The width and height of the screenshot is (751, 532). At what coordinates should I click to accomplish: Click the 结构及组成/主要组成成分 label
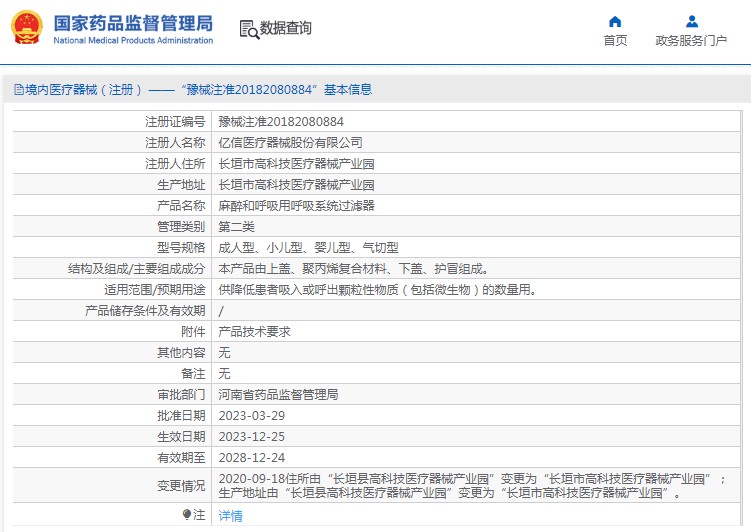click(x=137, y=269)
